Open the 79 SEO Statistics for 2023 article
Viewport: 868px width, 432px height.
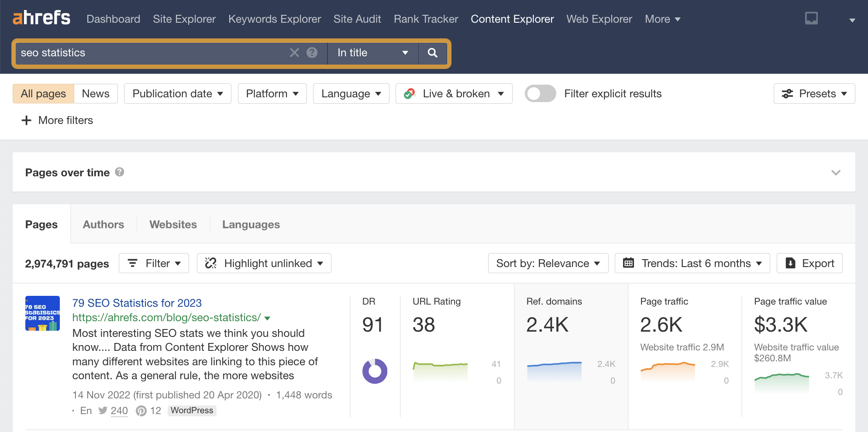(x=137, y=302)
